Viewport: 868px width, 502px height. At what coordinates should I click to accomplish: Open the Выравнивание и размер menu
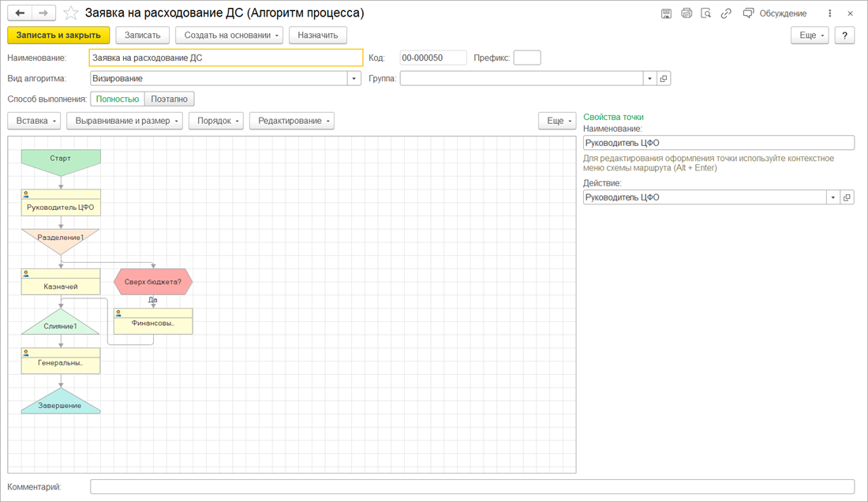pos(125,121)
